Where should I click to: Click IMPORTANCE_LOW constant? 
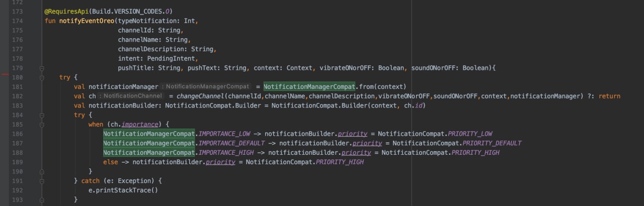[x=225, y=134]
